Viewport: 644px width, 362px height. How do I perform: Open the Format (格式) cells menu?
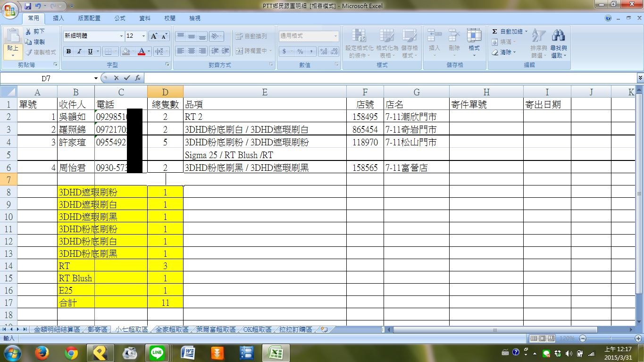point(474,43)
